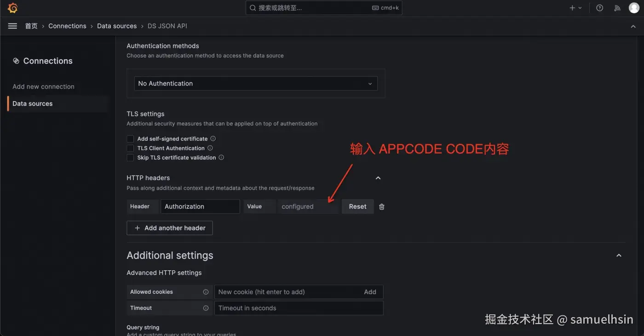Click the configured header value field

pyautogui.click(x=309, y=206)
